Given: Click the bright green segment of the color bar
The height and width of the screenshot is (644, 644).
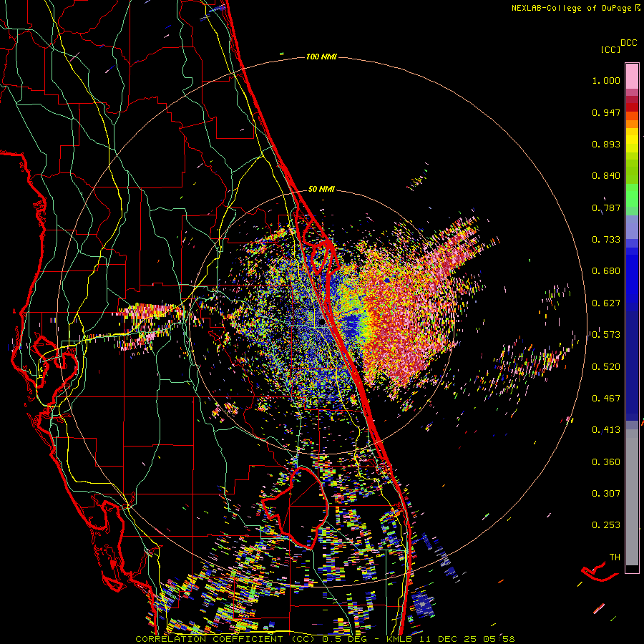Looking at the screenshot, I should pos(632,195).
